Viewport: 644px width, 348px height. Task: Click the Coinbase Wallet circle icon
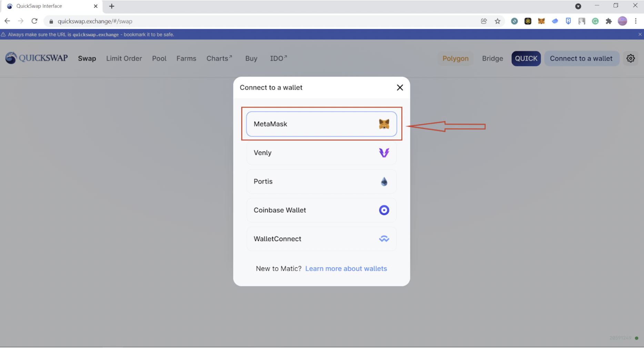[384, 210]
